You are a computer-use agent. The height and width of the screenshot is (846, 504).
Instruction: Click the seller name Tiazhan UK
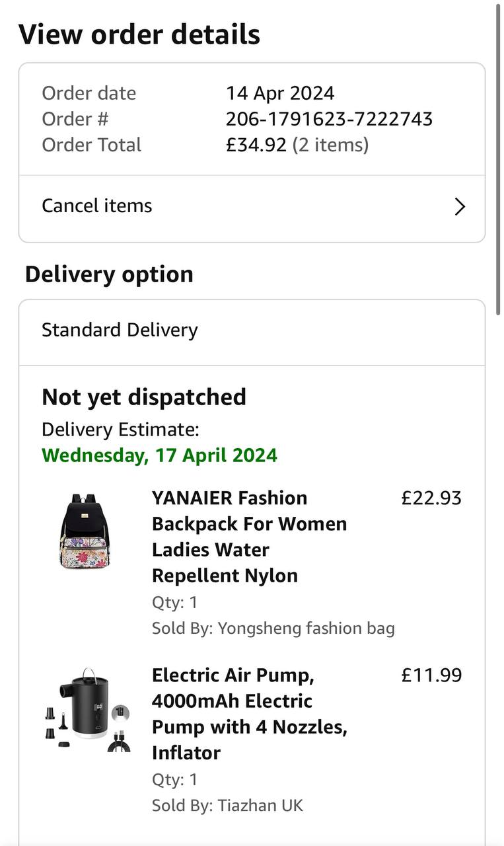(260, 805)
